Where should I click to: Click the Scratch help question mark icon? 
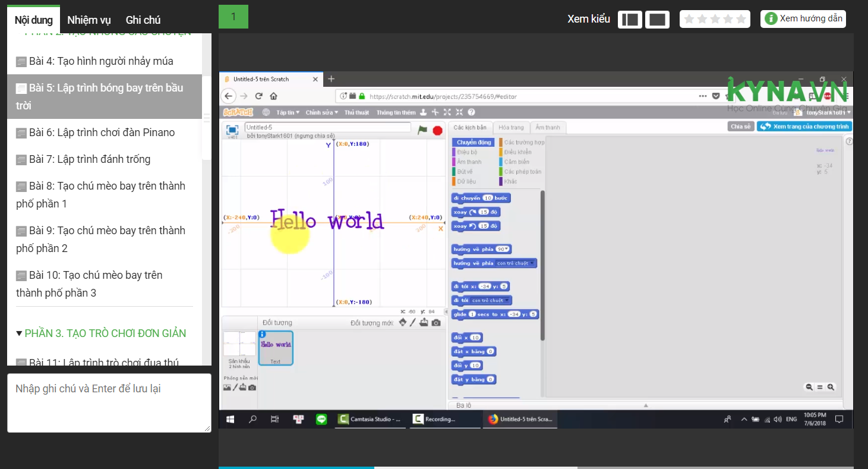tap(471, 112)
